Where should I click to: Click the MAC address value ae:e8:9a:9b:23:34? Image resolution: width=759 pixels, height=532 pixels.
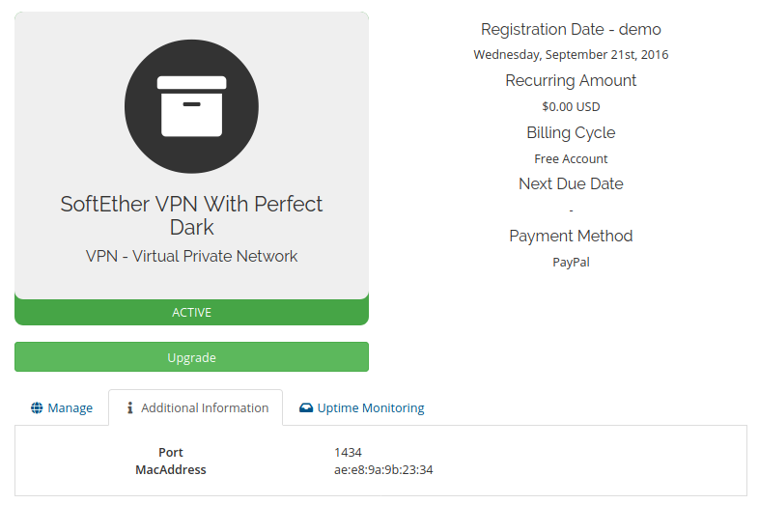[383, 470]
